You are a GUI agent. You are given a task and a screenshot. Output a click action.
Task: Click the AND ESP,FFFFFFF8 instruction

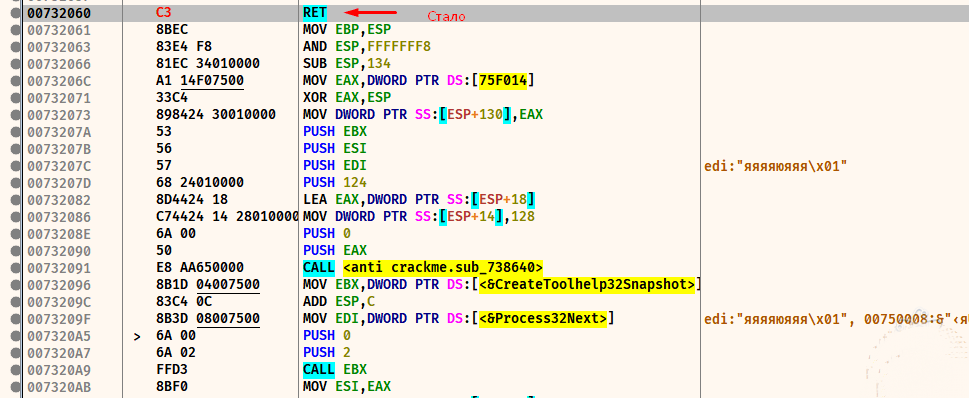click(x=366, y=47)
